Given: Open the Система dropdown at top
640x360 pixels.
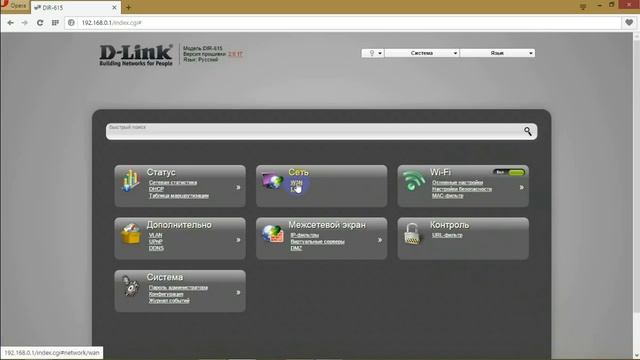Looking at the screenshot, I should (422, 53).
